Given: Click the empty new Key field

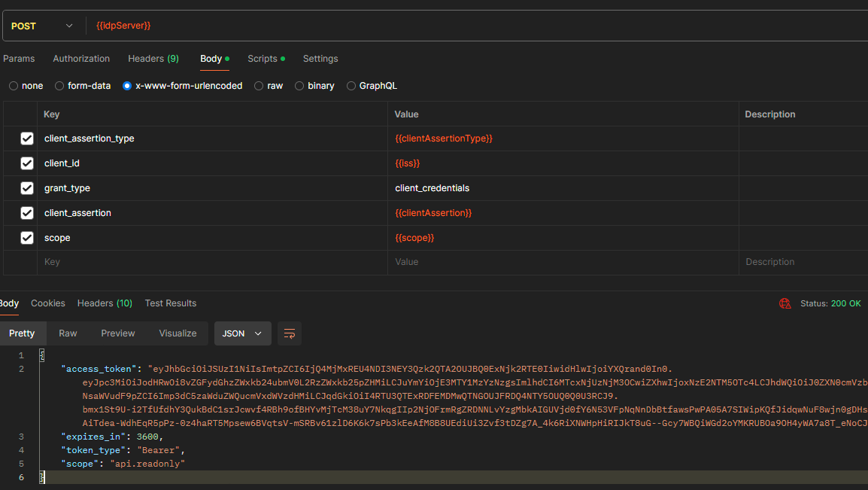Looking at the screenshot, I should (213, 263).
